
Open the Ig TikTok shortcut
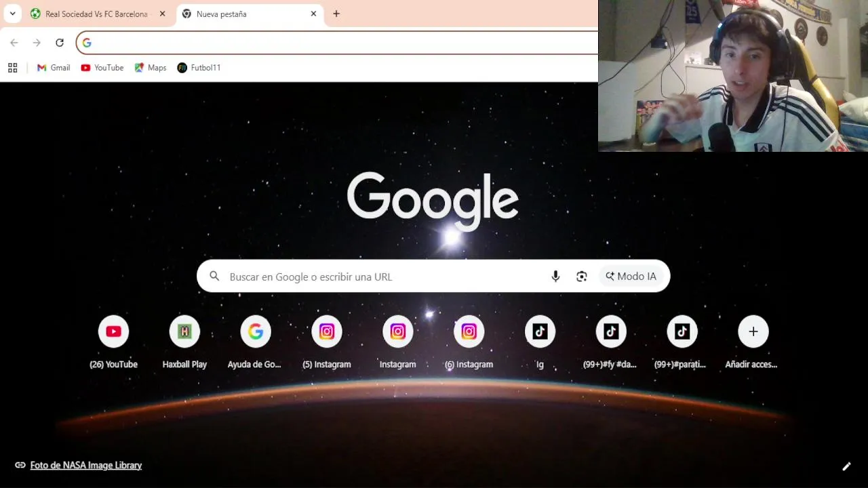click(540, 342)
